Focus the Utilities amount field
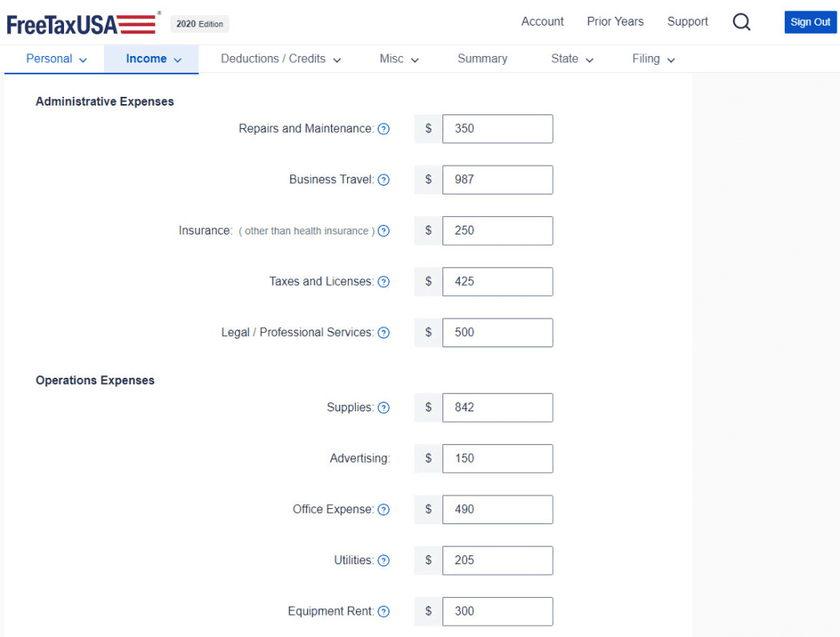This screenshot has height=637, width=840. pyautogui.click(x=498, y=560)
